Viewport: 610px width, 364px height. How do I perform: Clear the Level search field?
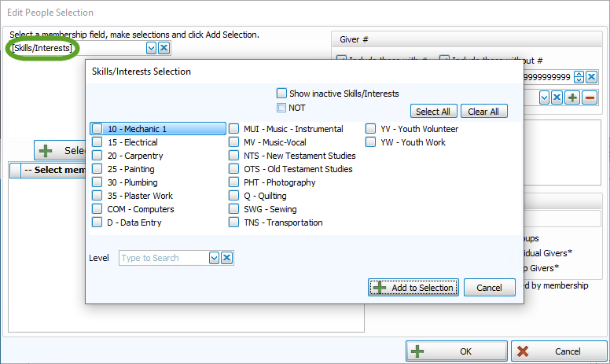coord(226,258)
